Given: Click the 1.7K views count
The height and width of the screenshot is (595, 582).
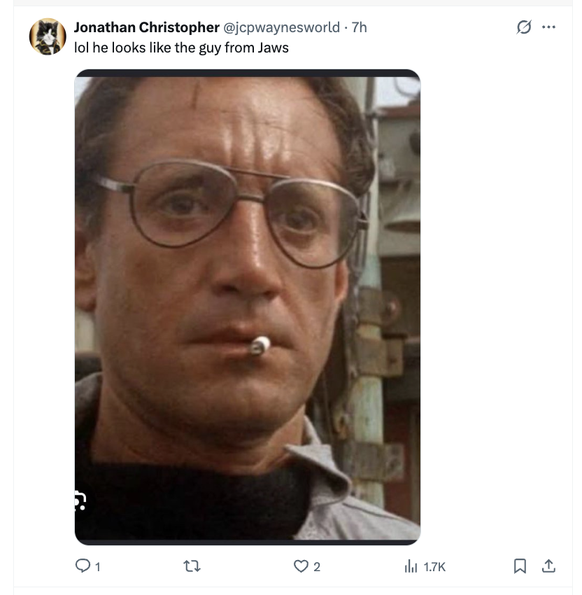Looking at the screenshot, I should pyautogui.click(x=434, y=567).
